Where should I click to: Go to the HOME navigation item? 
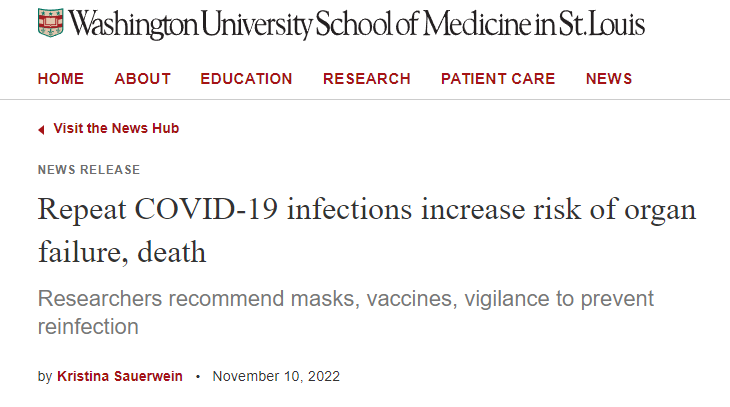tap(61, 79)
